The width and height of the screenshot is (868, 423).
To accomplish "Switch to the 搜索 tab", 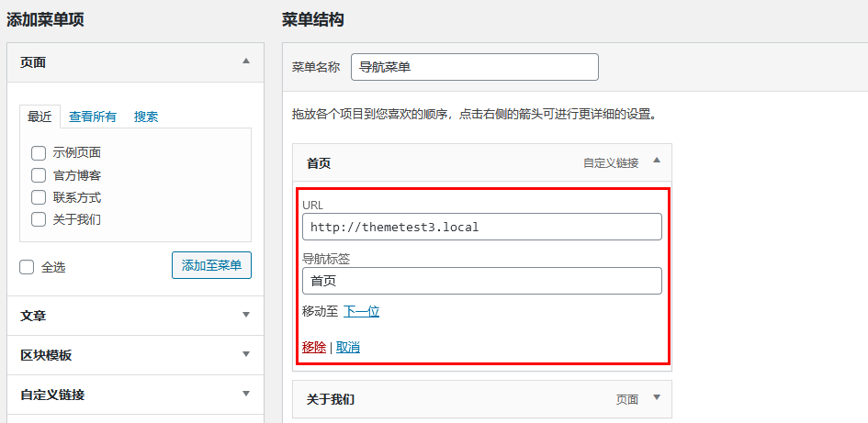I will tap(146, 117).
